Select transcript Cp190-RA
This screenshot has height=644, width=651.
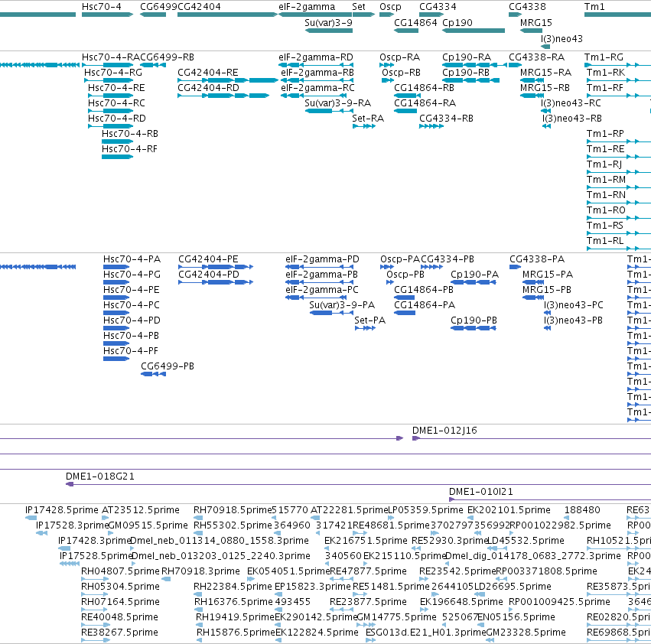(467, 57)
